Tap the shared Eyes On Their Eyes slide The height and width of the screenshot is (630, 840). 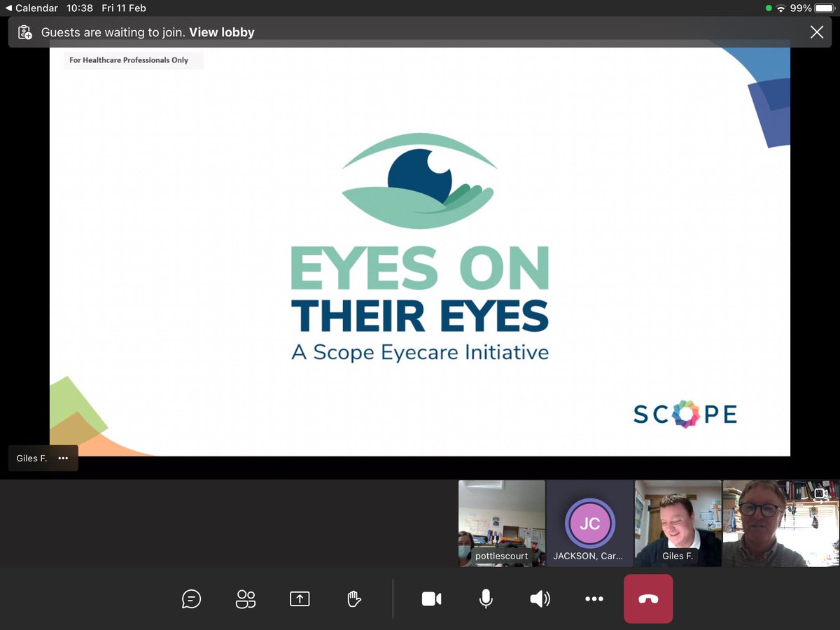click(420, 248)
